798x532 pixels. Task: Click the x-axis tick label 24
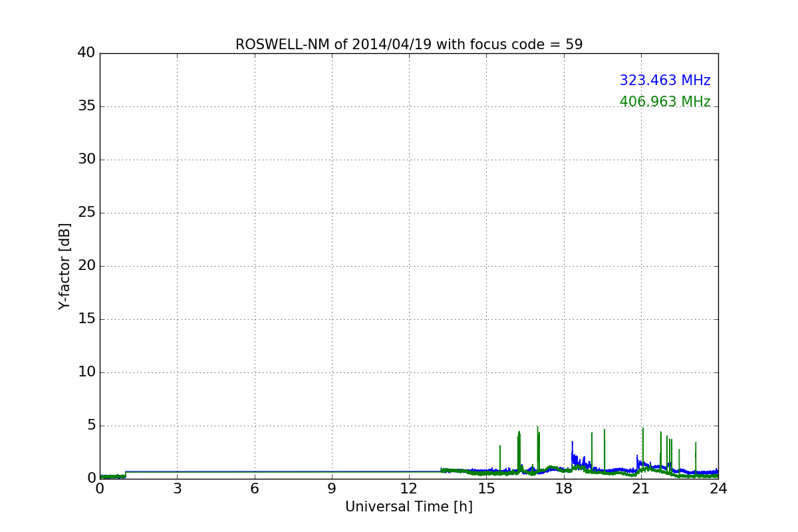[x=718, y=489]
